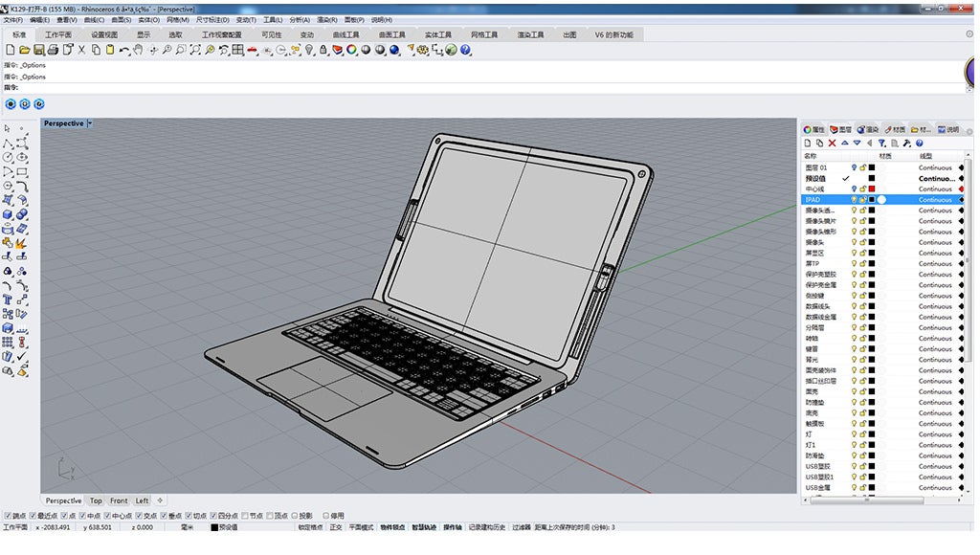Delete layer with red X icon
The width and height of the screenshot is (980, 555).
pyautogui.click(x=832, y=143)
